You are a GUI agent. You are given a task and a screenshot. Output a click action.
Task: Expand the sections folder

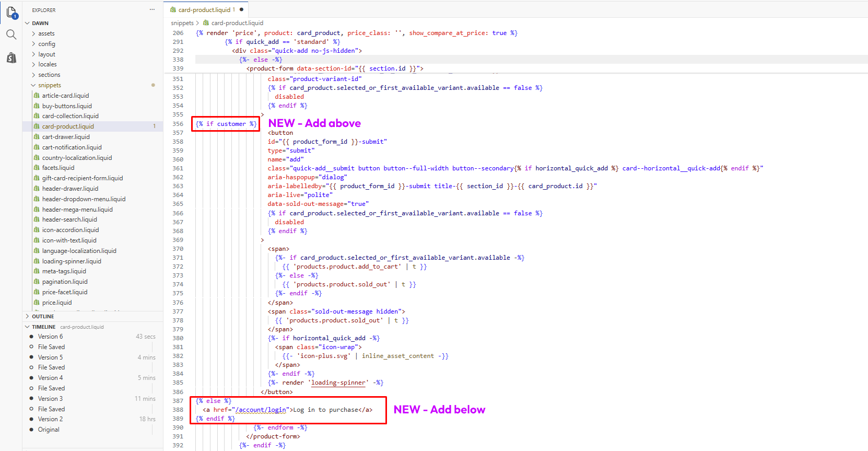point(33,75)
